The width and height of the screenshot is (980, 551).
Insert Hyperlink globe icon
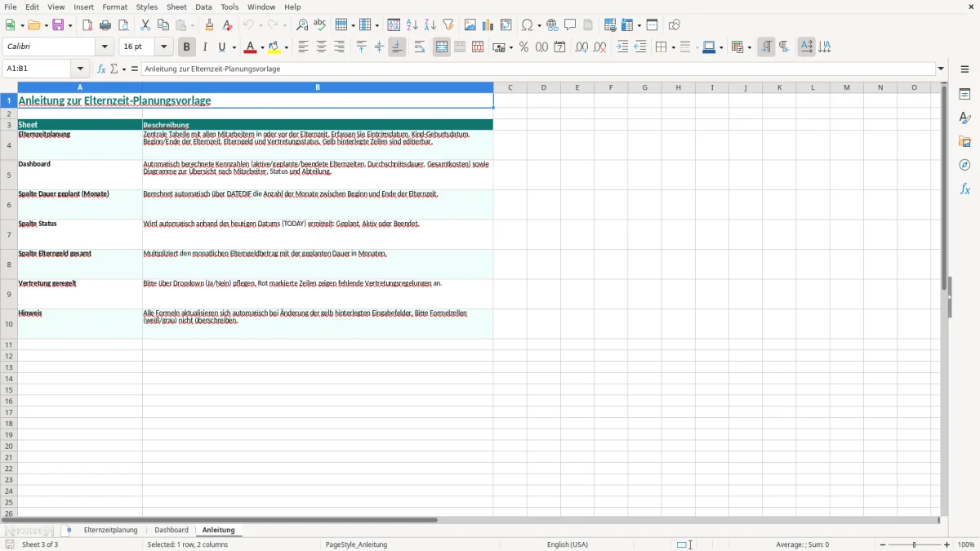[x=552, y=25]
